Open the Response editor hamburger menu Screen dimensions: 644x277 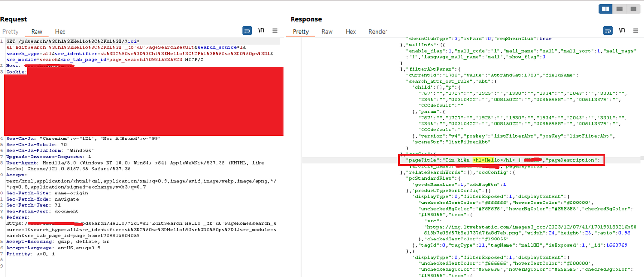(635, 30)
